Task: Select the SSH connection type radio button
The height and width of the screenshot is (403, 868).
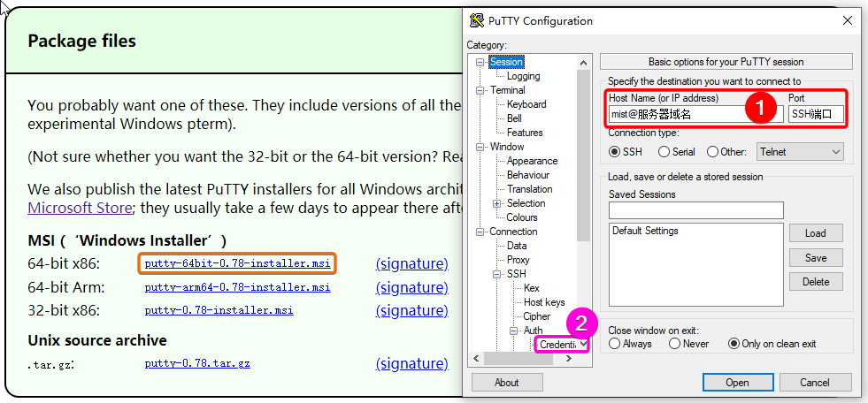Action: (x=615, y=152)
